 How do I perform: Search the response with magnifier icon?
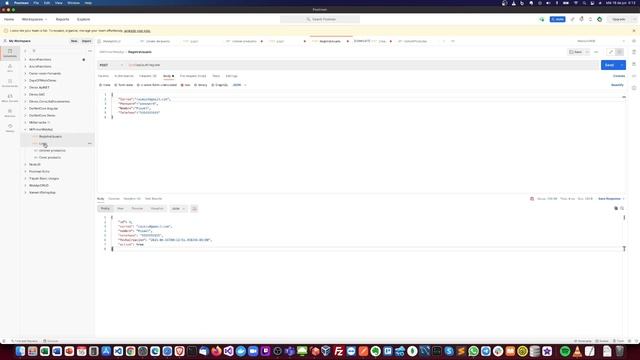pyautogui.click(x=622, y=209)
